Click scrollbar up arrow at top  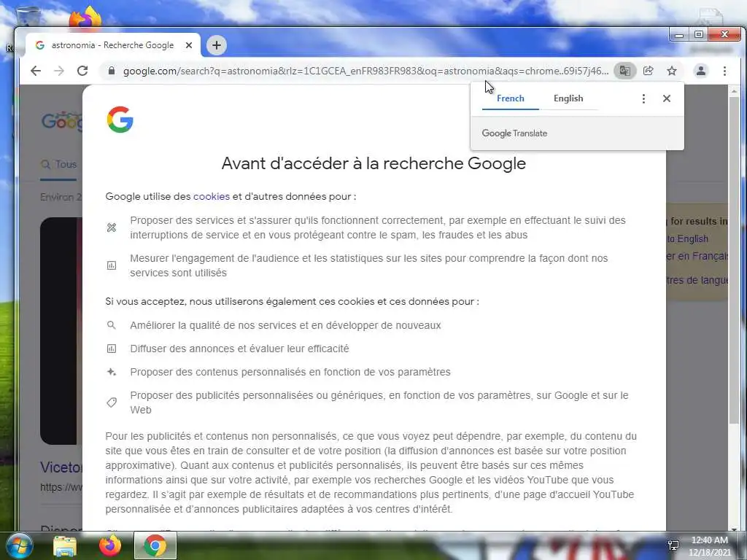point(734,90)
